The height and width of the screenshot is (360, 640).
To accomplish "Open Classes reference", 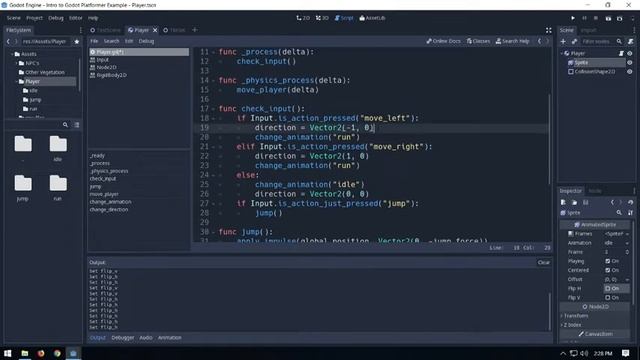I will tap(478, 41).
